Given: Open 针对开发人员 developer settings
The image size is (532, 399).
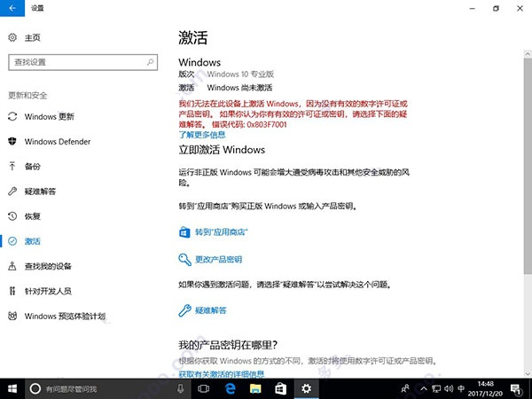Looking at the screenshot, I should [48, 291].
